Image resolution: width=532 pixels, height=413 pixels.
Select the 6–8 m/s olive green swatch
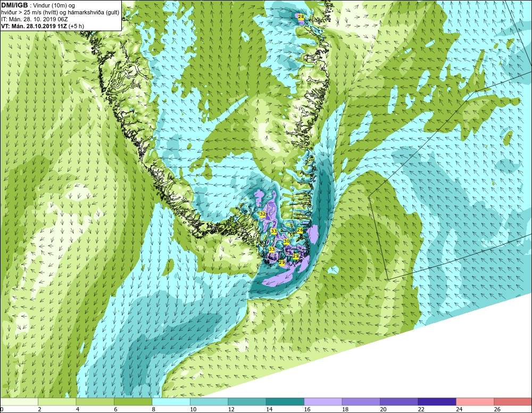133,402
